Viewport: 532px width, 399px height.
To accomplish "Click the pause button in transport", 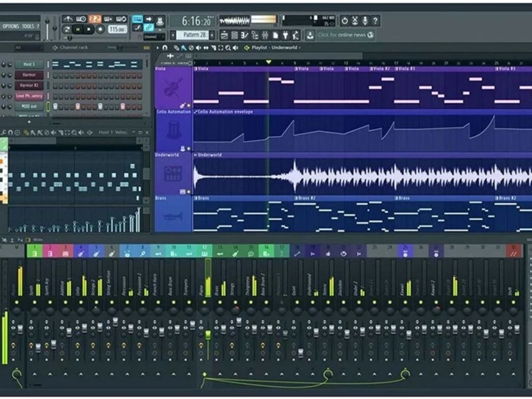I will pos(78,29).
